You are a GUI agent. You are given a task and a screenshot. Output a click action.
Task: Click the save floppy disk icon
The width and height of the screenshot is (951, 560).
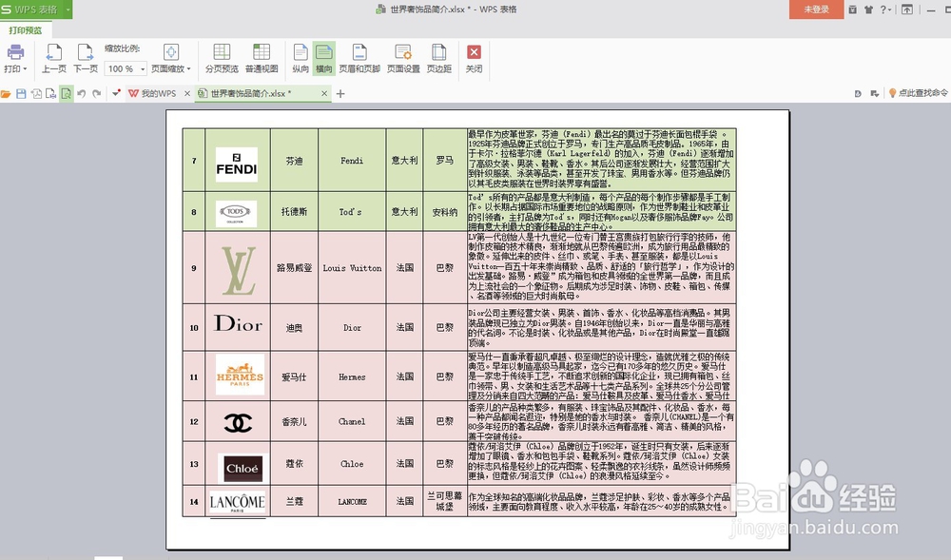[x=21, y=94]
